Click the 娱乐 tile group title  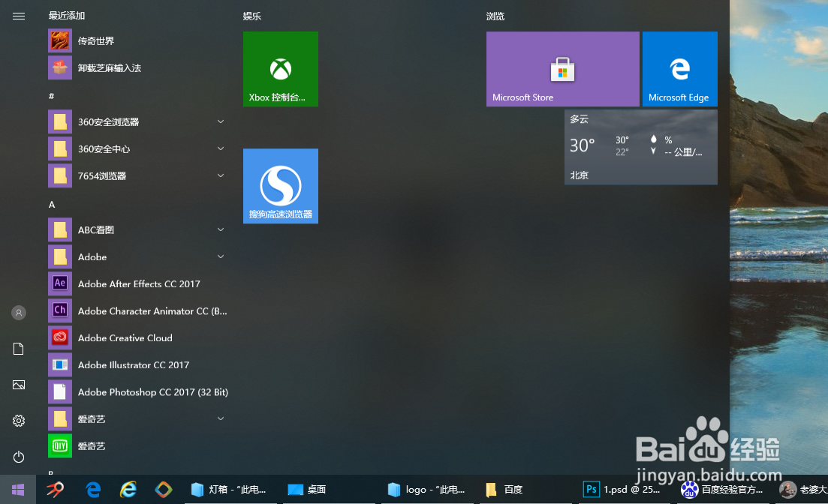point(252,16)
